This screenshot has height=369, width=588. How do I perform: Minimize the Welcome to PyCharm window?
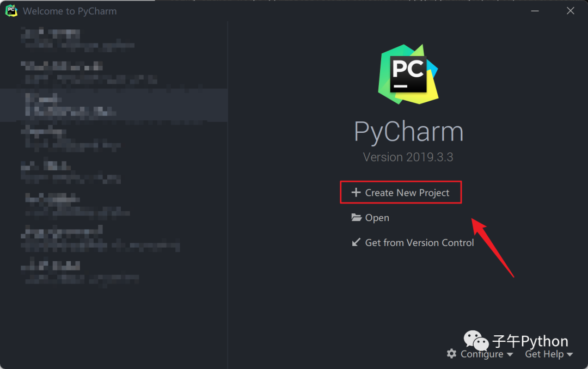click(x=535, y=11)
